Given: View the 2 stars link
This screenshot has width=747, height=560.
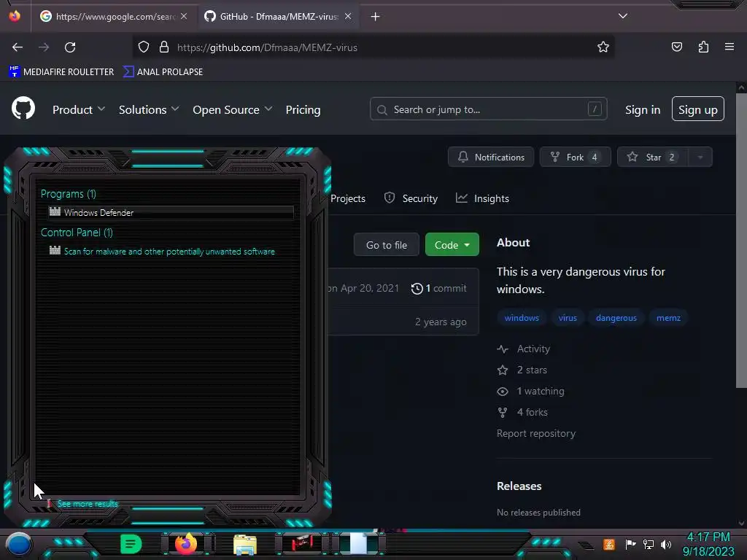Looking at the screenshot, I should click(x=522, y=370).
